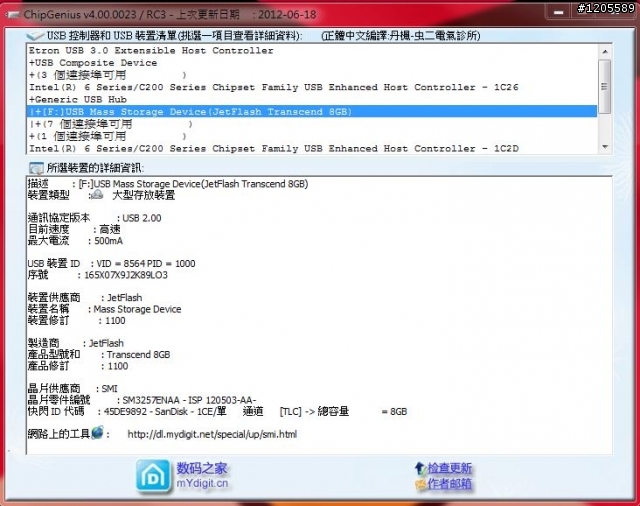Click the globe icon beside online tools
640x506 pixels.
98,432
